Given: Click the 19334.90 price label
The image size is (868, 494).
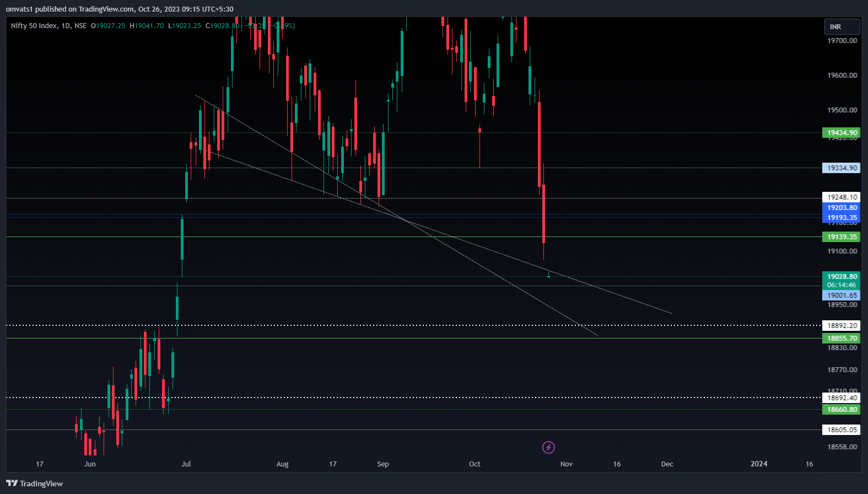Looking at the screenshot, I should click(x=842, y=168).
